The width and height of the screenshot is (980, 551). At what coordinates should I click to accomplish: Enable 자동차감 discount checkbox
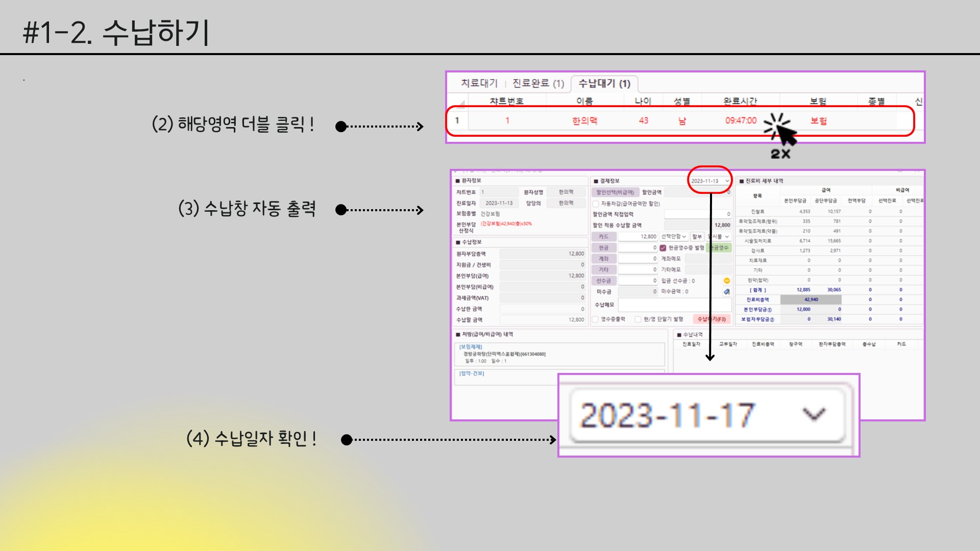[x=596, y=204]
